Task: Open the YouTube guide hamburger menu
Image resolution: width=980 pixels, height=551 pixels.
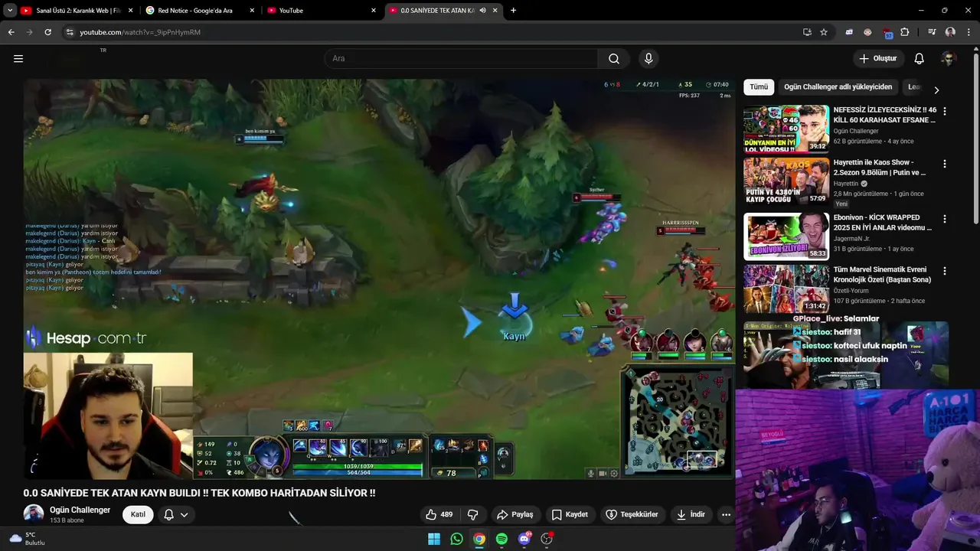Action: pos(18,58)
